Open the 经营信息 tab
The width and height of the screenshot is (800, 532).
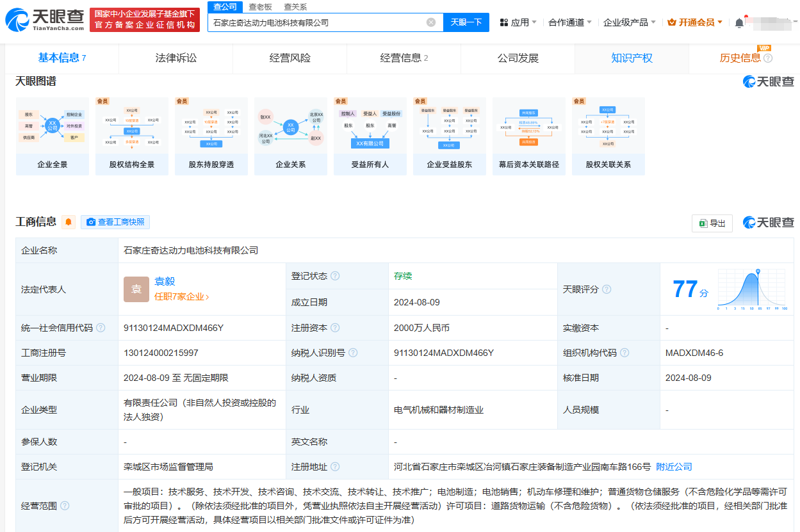(x=404, y=58)
